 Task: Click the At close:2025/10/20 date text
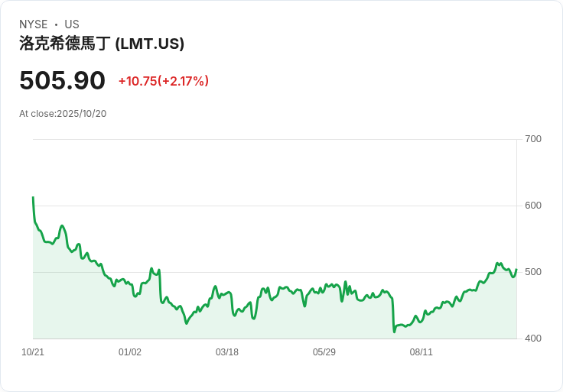[63, 114]
